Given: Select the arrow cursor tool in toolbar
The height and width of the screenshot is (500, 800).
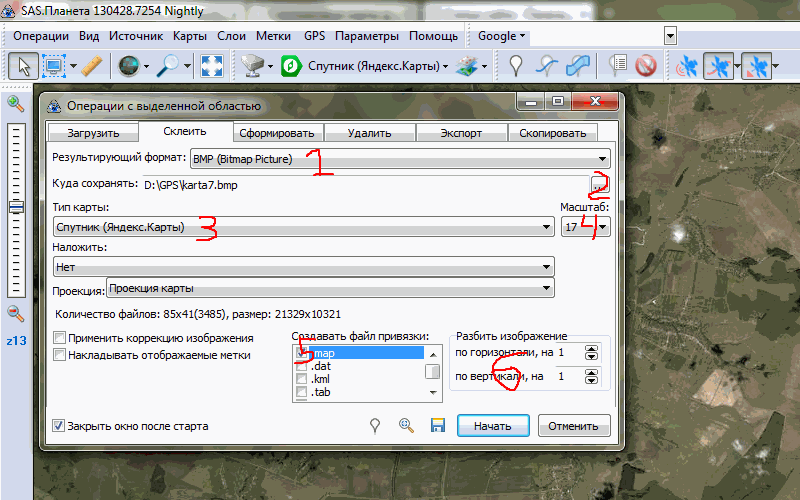Looking at the screenshot, I should 21,66.
